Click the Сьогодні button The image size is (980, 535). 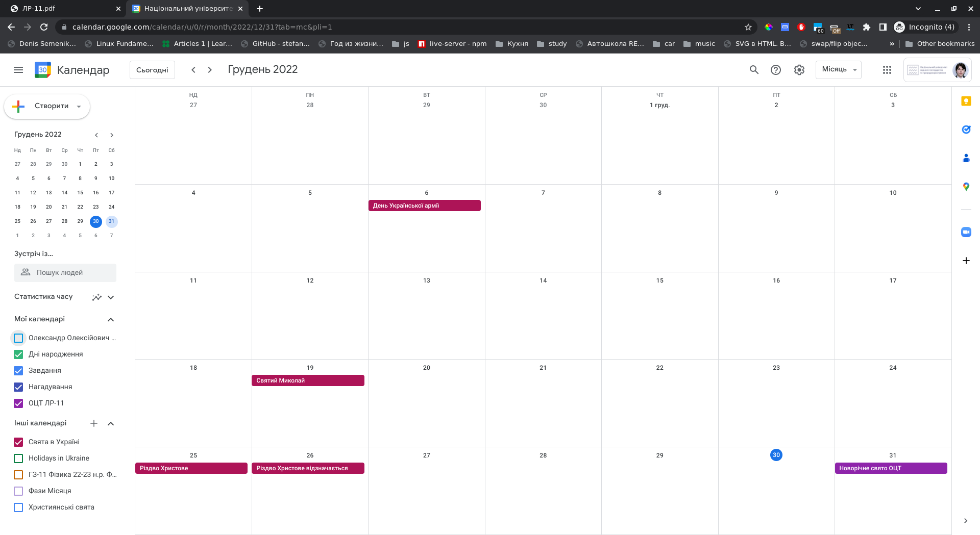pyautogui.click(x=152, y=70)
